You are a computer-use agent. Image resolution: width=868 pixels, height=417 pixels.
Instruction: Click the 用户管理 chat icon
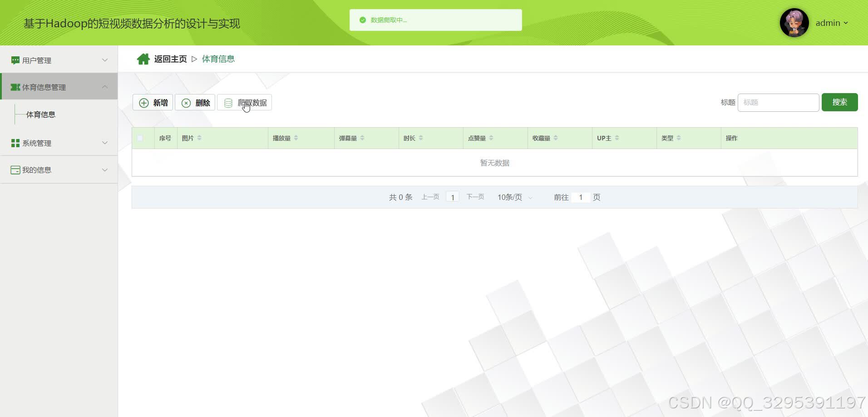[x=15, y=60]
